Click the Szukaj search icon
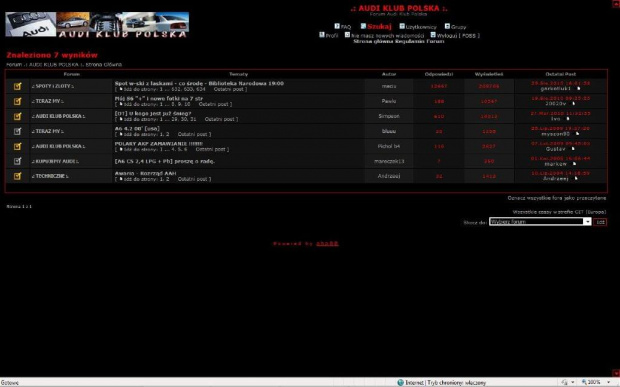This screenshot has width=620, height=387. pos(363,26)
